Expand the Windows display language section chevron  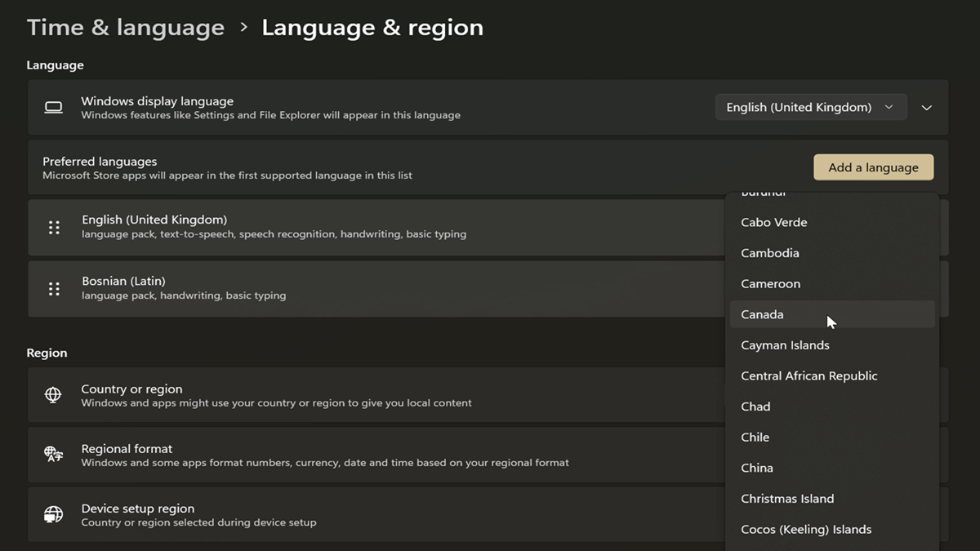927,107
